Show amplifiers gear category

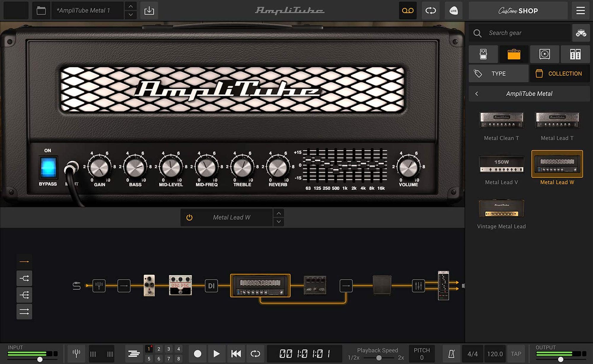tap(514, 54)
